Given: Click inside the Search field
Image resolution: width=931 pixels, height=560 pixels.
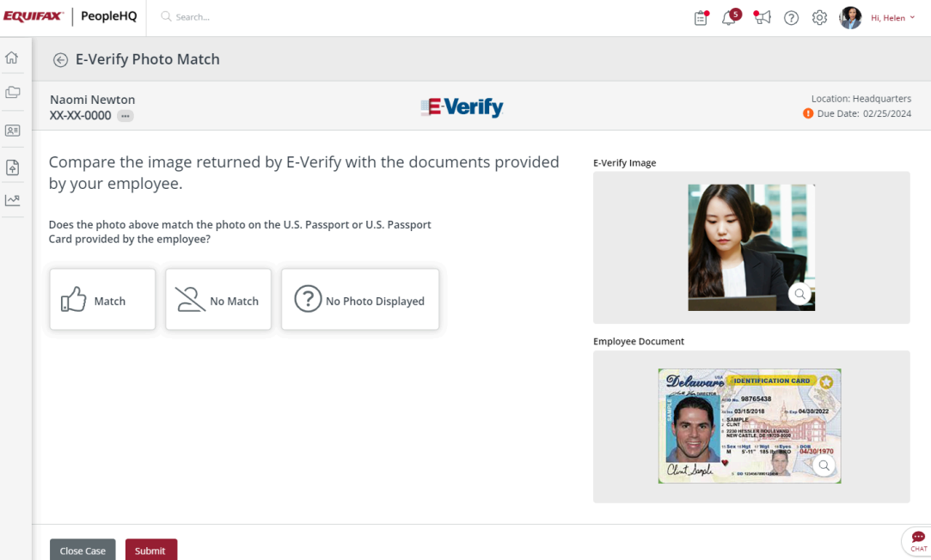Looking at the screenshot, I should click(215, 16).
